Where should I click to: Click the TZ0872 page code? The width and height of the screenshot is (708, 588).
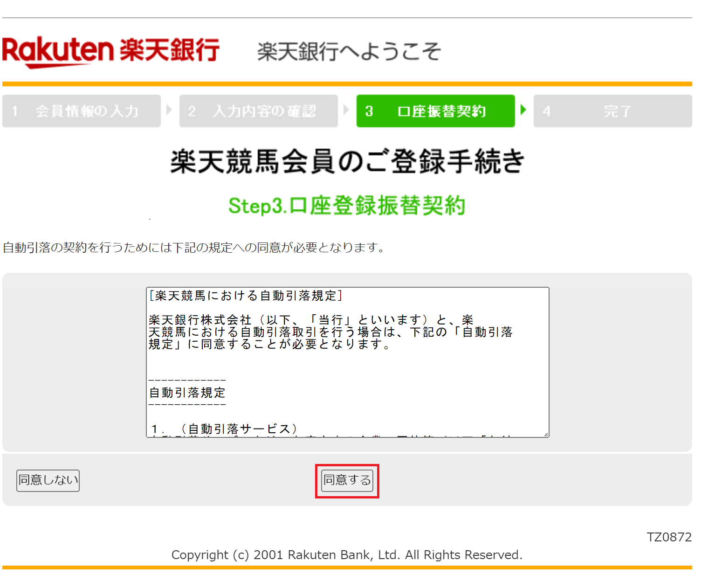669,537
